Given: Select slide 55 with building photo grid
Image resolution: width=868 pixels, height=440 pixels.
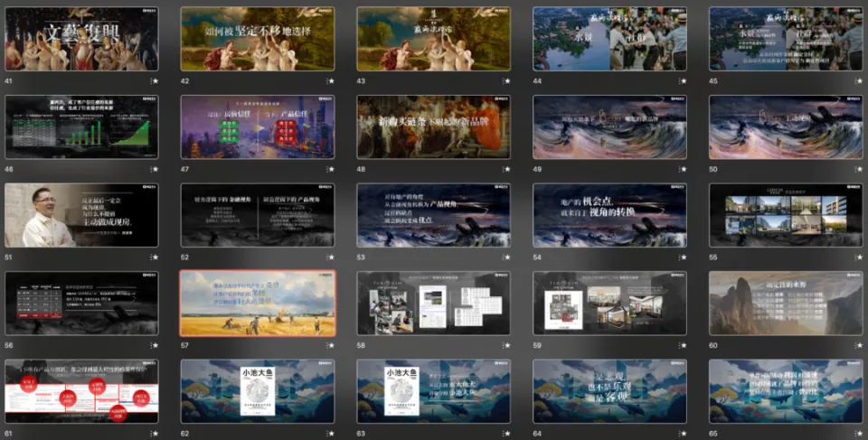Looking at the screenshot, I should click(x=786, y=215).
